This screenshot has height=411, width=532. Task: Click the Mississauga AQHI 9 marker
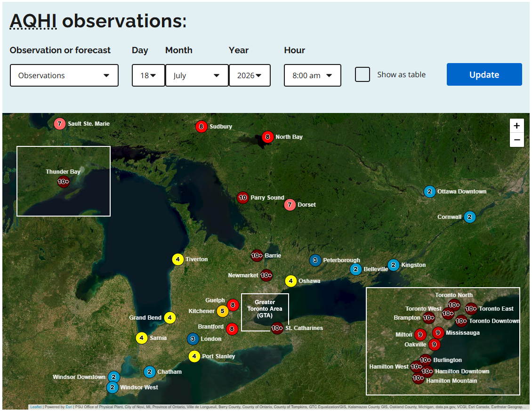click(438, 332)
